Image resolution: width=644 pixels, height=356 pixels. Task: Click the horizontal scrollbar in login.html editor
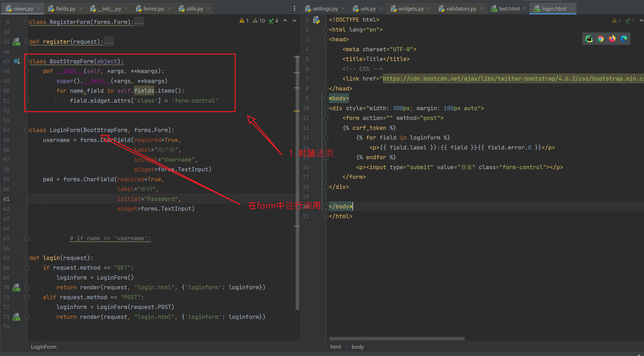coord(397,339)
